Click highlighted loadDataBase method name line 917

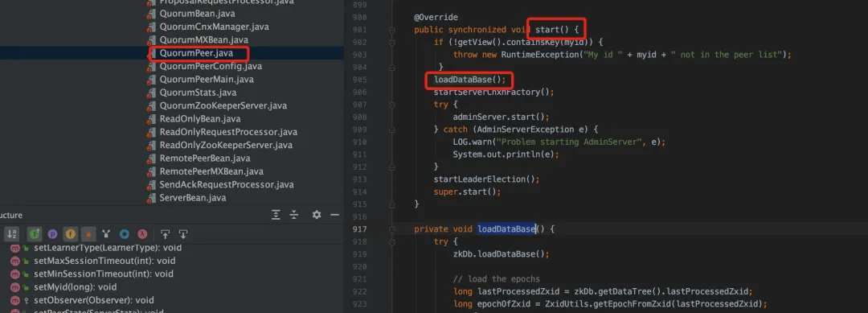(x=506, y=229)
